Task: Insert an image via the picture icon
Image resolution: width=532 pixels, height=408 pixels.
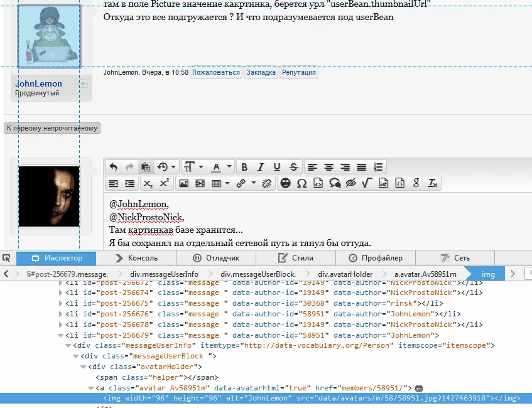Action: tap(183, 184)
